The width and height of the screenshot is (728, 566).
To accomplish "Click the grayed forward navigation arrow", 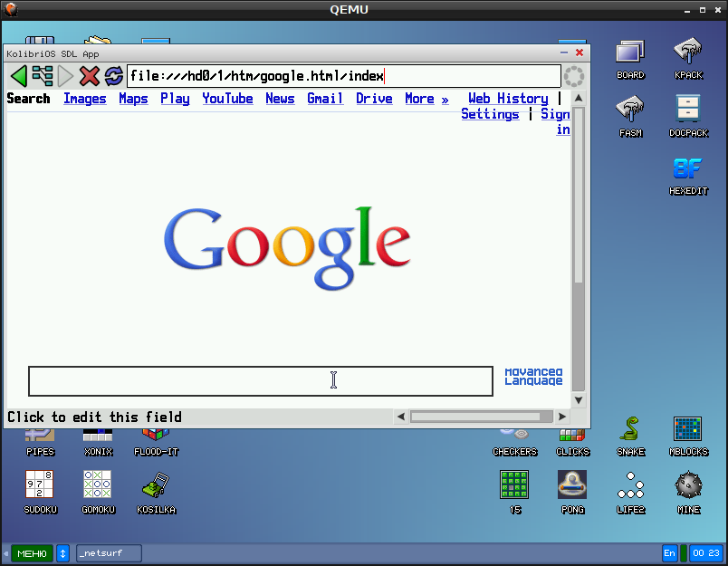I will click(x=64, y=77).
